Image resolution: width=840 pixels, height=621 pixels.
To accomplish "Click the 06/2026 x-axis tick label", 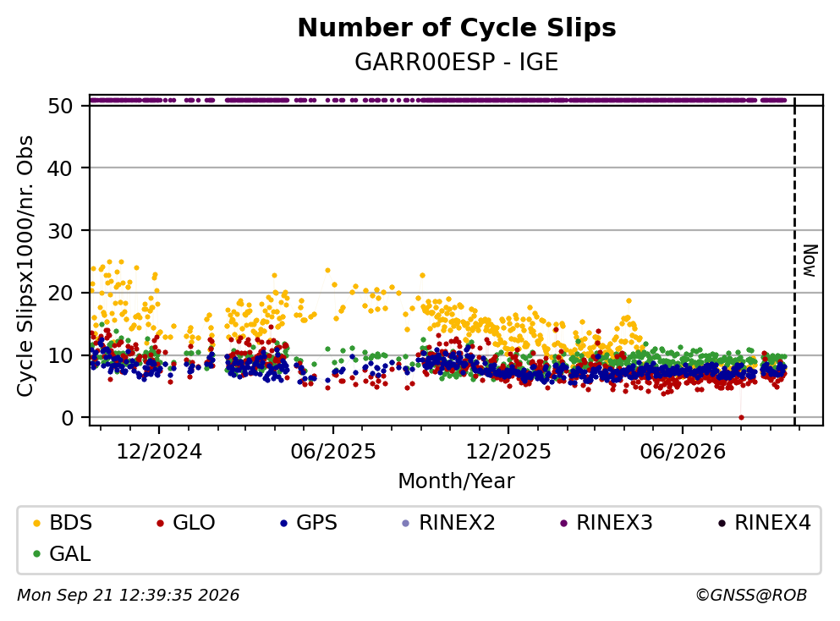I will pyautogui.click(x=683, y=452).
